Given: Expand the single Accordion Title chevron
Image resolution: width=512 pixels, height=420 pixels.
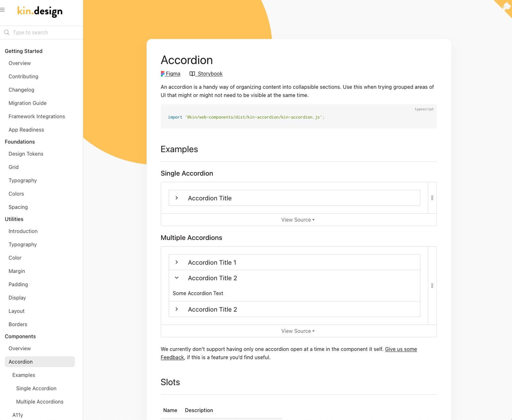Looking at the screenshot, I should 177,198.
